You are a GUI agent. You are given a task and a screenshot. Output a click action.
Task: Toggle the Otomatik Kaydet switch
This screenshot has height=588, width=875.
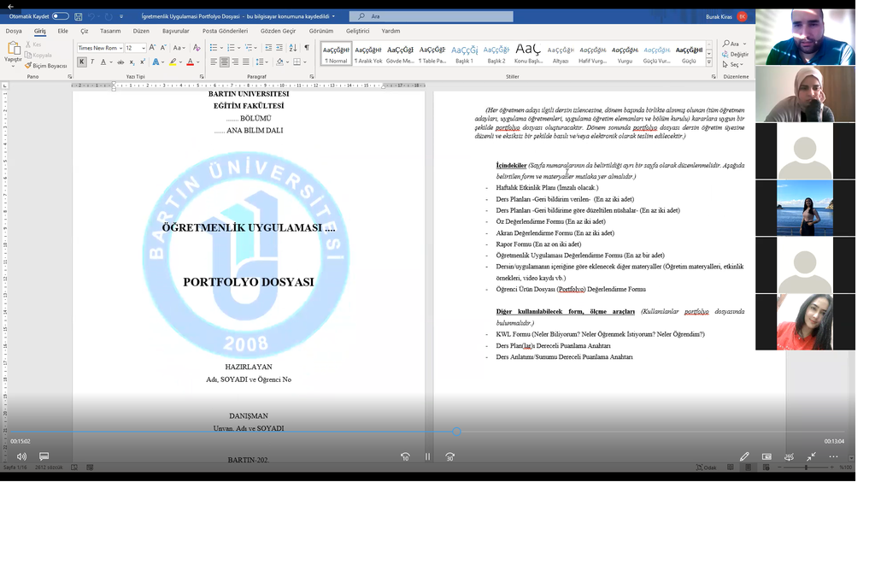coord(61,16)
